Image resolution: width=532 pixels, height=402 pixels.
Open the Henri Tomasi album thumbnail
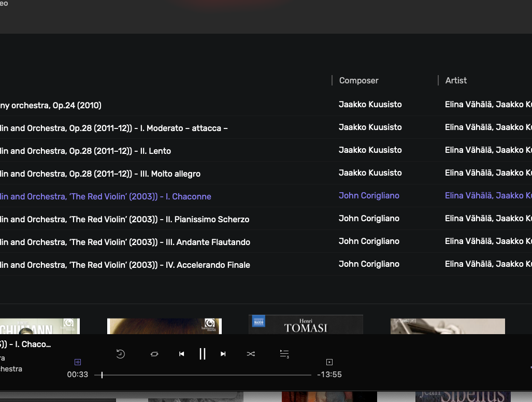point(306,325)
